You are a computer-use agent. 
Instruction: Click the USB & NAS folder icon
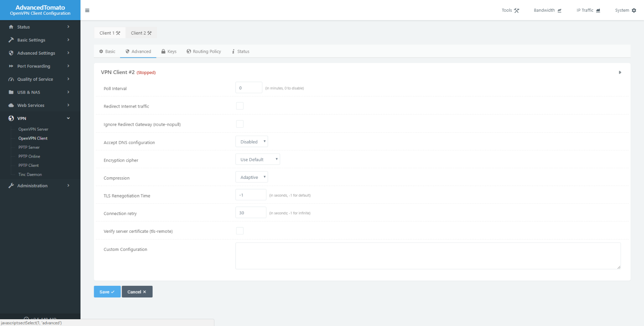point(11,92)
